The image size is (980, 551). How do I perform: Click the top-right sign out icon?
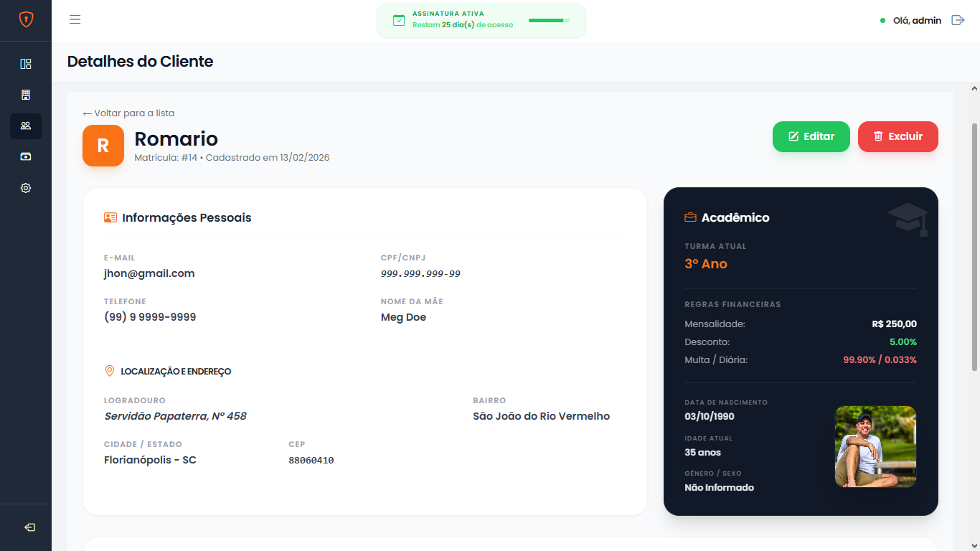click(958, 20)
